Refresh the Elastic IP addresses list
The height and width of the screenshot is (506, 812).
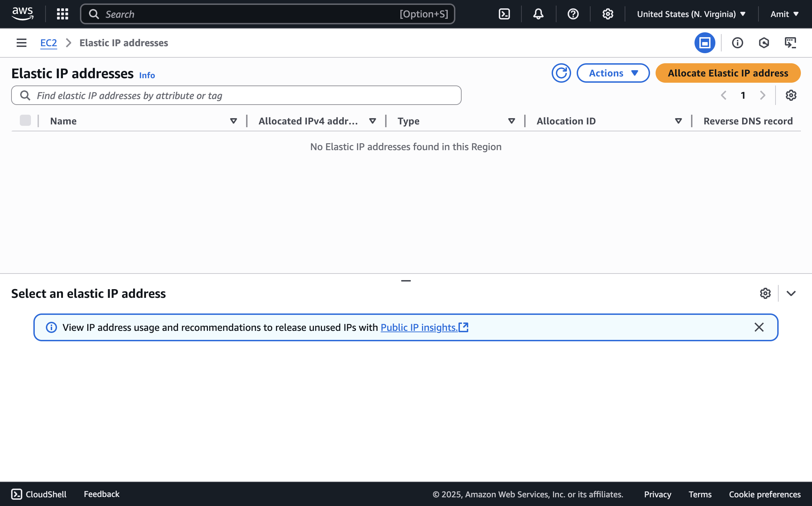click(x=561, y=73)
